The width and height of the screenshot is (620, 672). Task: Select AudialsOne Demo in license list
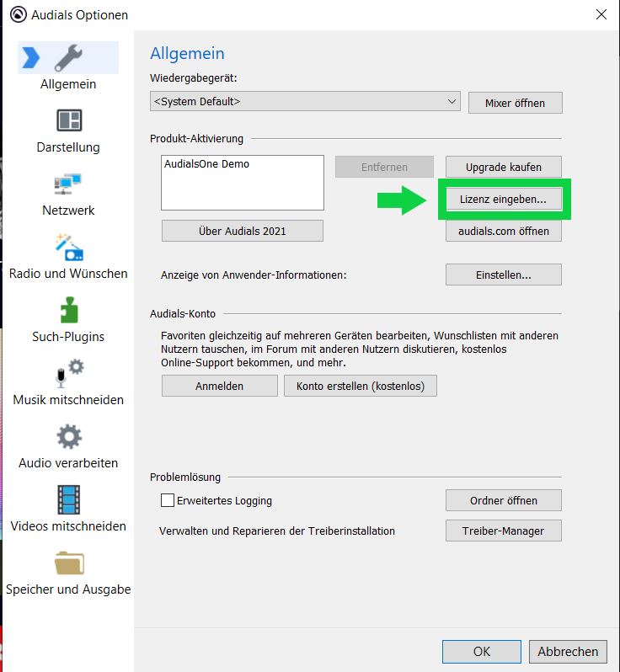[x=206, y=164]
